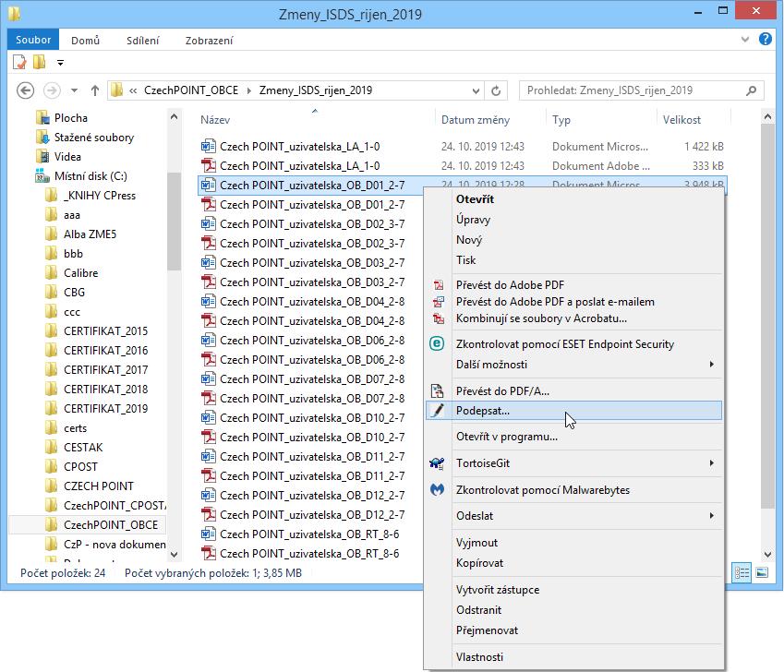This screenshot has height=672, width=784.
Task: Open the Domů ribbon tab
Action: 86,41
